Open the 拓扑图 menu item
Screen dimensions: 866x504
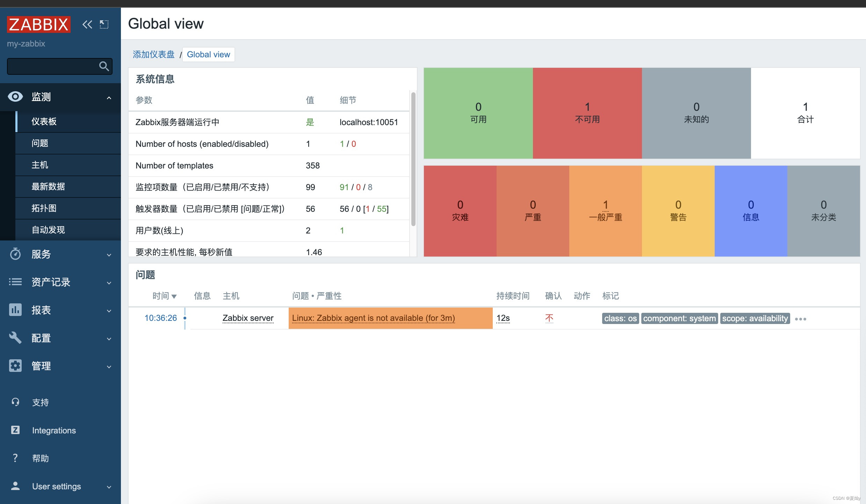click(x=68, y=208)
